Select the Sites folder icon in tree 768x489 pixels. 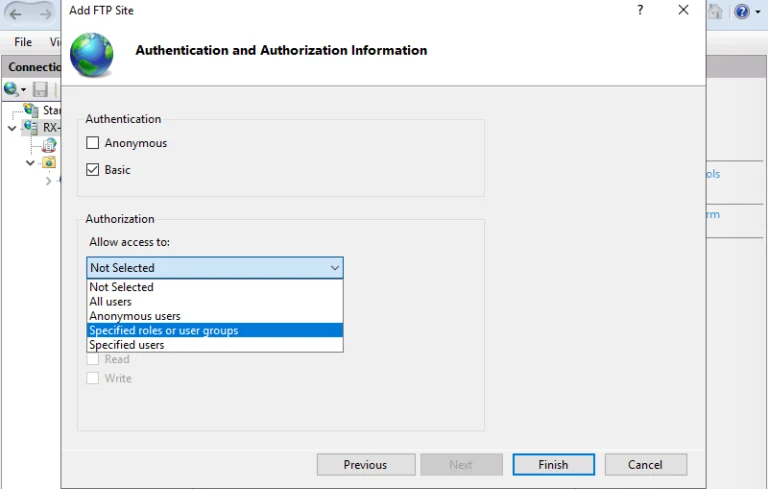(x=49, y=162)
